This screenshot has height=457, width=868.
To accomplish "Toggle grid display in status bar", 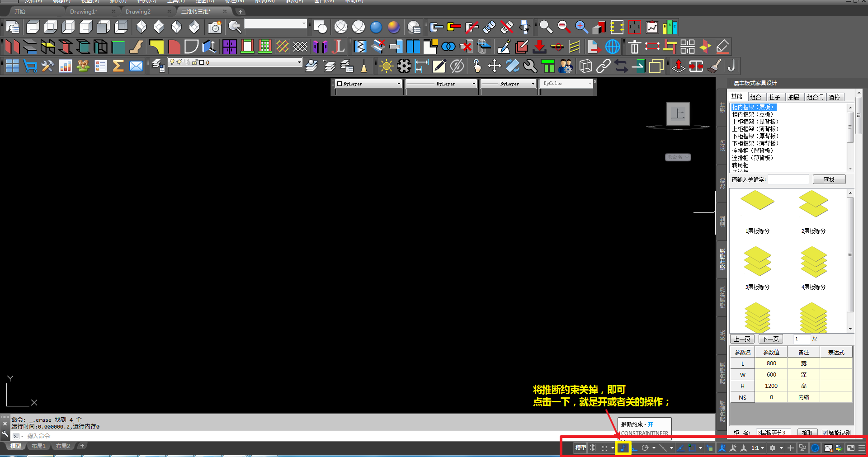I will [593, 448].
